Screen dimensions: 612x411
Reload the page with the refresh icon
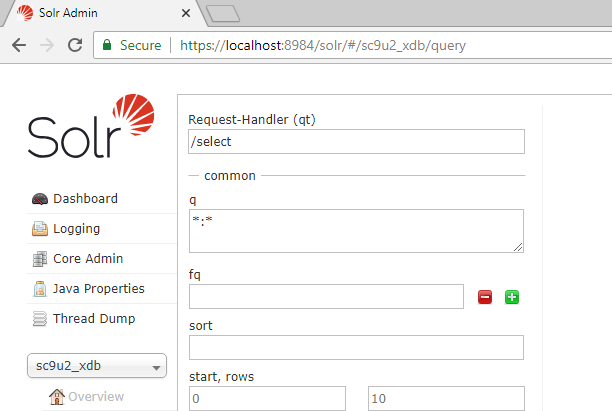(x=75, y=45)
